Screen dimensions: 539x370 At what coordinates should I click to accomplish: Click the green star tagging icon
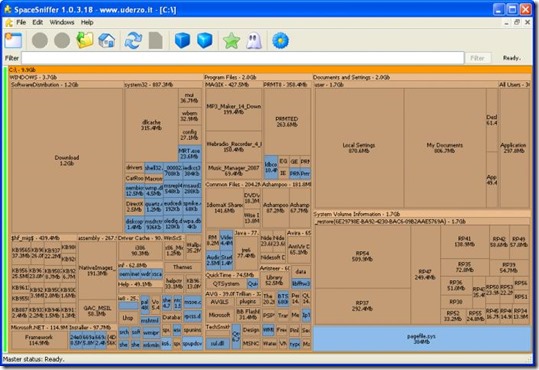click(x=231, y=41)
